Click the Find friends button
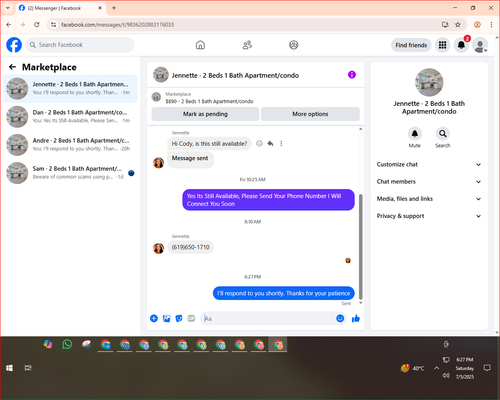 tap(411, 45)
